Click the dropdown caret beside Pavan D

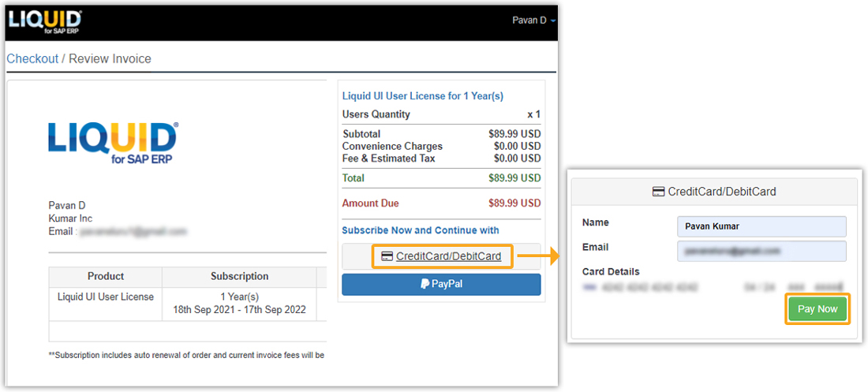pos(553,21)
